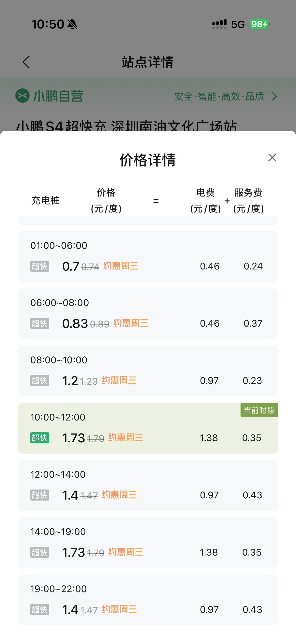Tap the 超快 badge in 19:00~22:00 row
The height and width of the screenshot is (644, 296).
pos(40,610)
